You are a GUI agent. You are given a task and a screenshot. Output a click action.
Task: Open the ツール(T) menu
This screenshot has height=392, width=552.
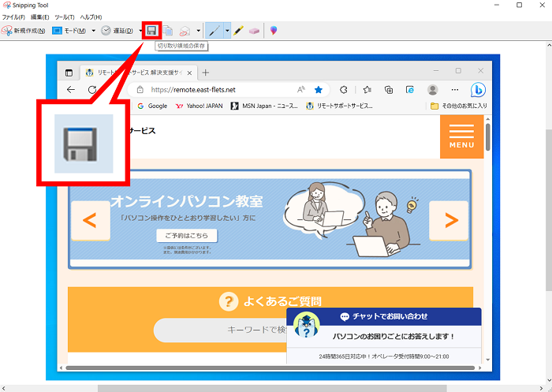(65, 17)
